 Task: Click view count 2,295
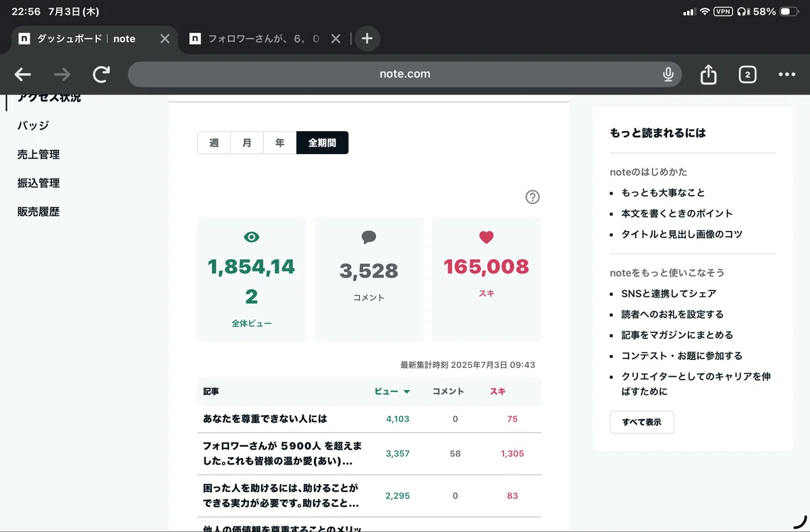pyautogui.click(x=398, y=496)
